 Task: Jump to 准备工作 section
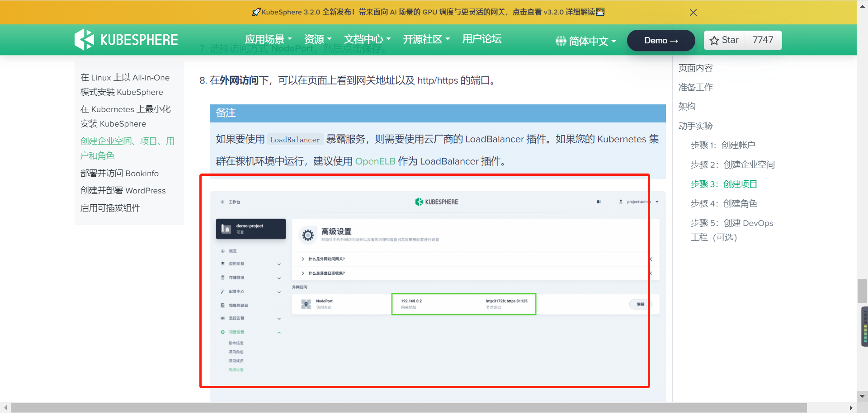click(x=695, y=87)
